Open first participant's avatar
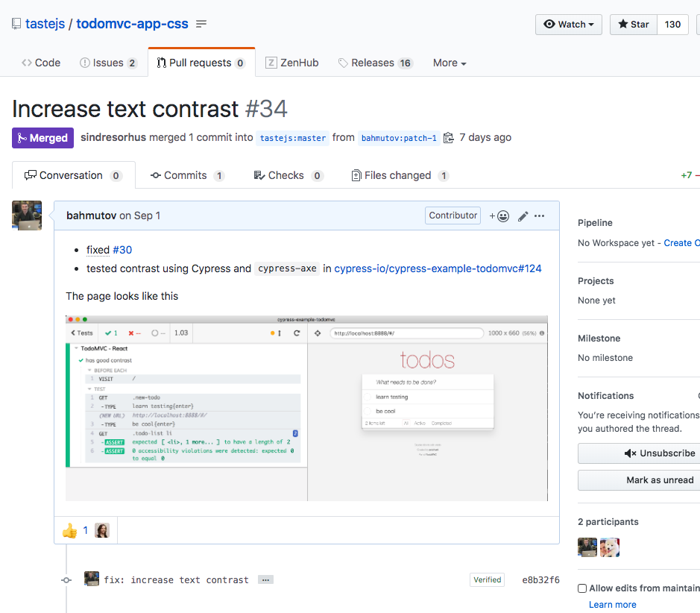The width and height of the screenshot is (700, 613). 587,547
